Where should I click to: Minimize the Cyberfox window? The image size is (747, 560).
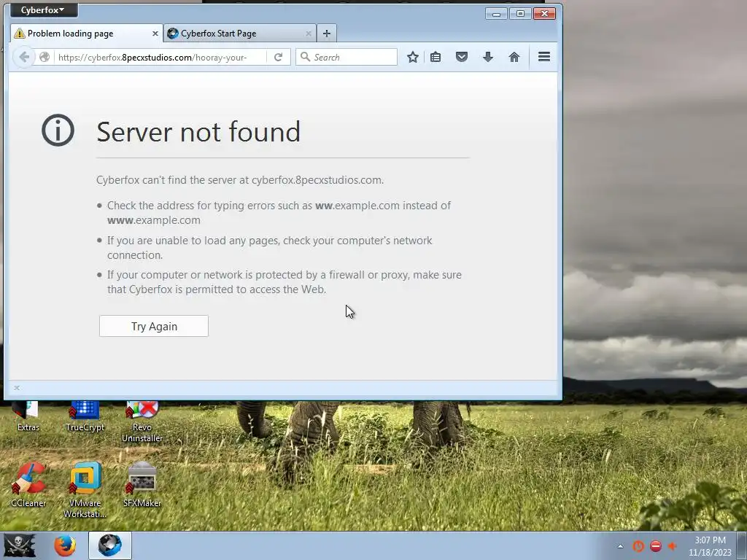pos(496,13)
